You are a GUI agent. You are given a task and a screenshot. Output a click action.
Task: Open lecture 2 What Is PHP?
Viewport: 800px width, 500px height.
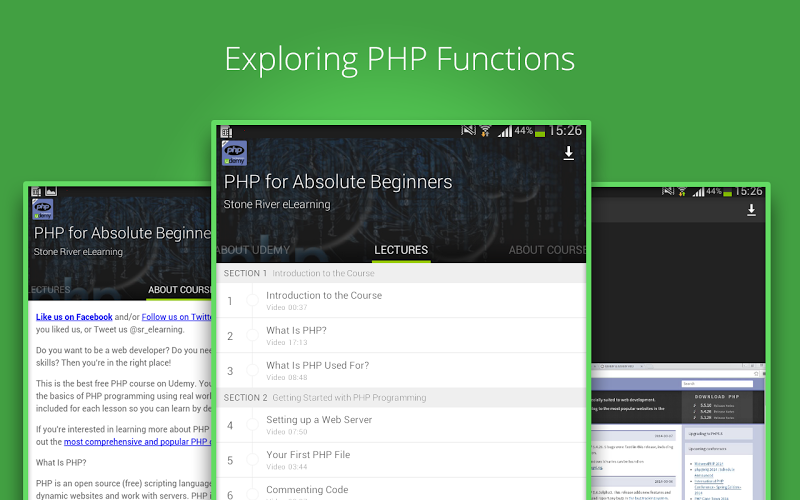pos(401,336)
